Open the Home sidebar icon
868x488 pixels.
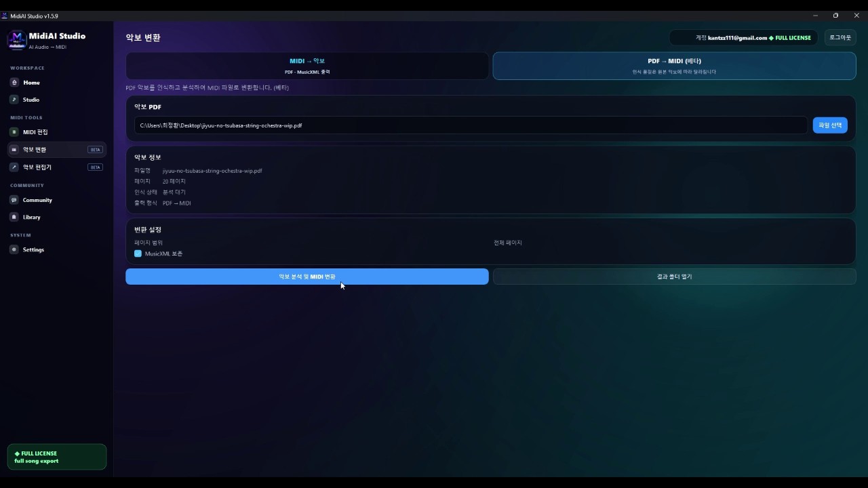pos(14,83)
